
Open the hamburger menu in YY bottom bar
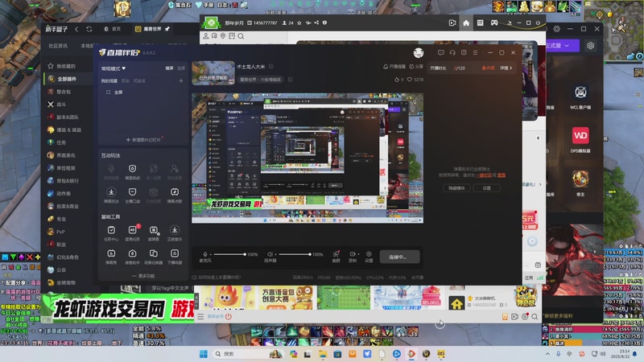click(x=200, y=316)
